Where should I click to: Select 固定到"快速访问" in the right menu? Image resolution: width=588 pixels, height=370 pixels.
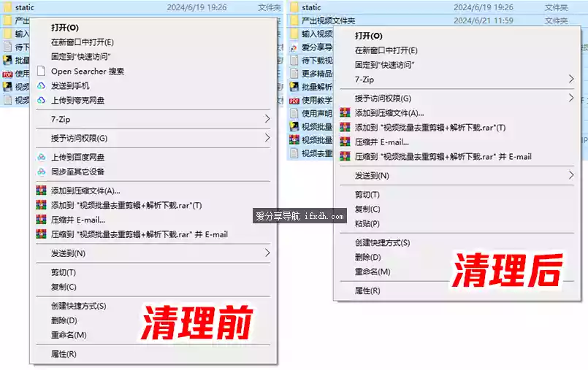[x=384, y=65]
